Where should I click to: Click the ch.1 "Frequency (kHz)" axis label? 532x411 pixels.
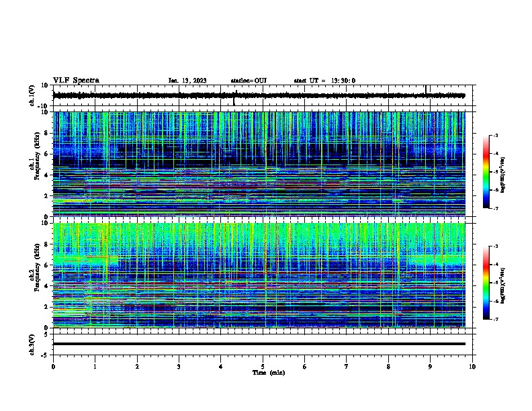point(37,156)
